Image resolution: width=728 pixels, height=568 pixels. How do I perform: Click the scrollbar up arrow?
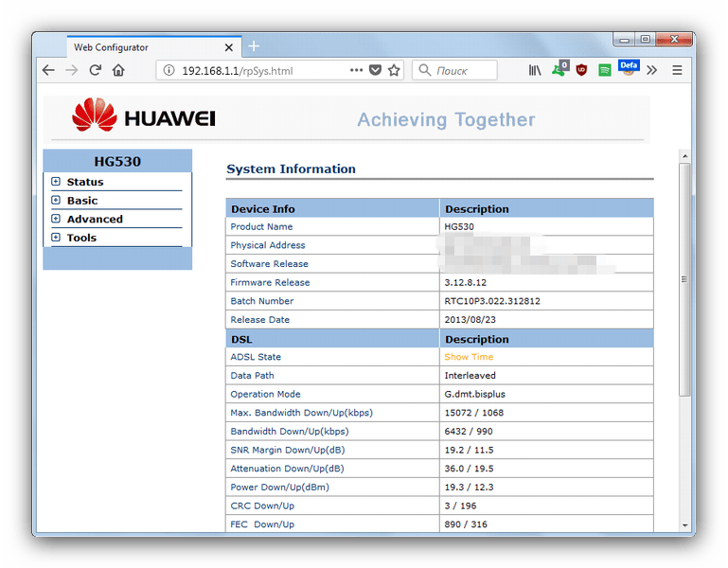[684, 155]
